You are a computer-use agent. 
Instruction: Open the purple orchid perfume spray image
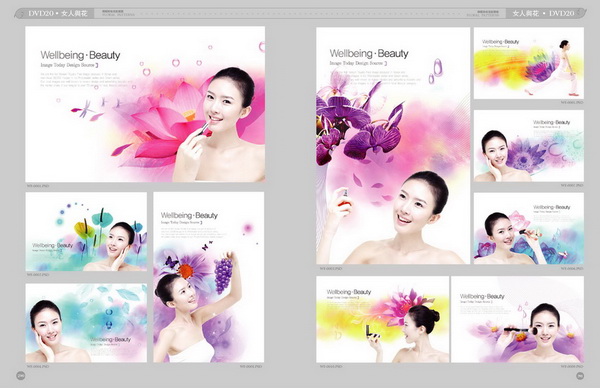[393, 146]
